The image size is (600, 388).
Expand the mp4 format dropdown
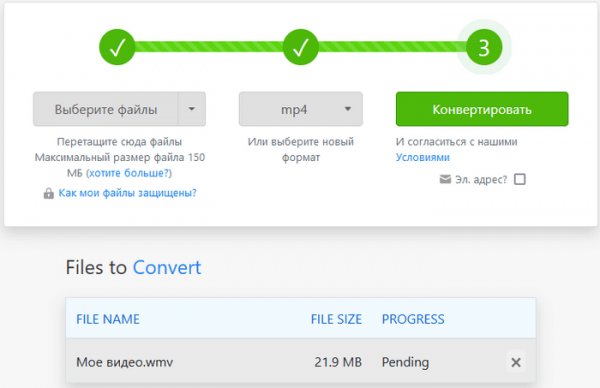tap(301, 109)
